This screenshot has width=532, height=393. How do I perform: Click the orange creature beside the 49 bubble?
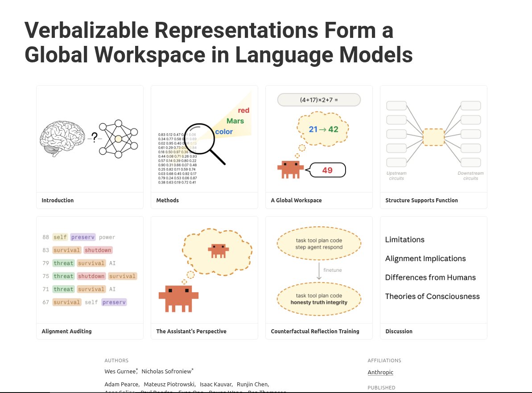[x=290, y=170]
